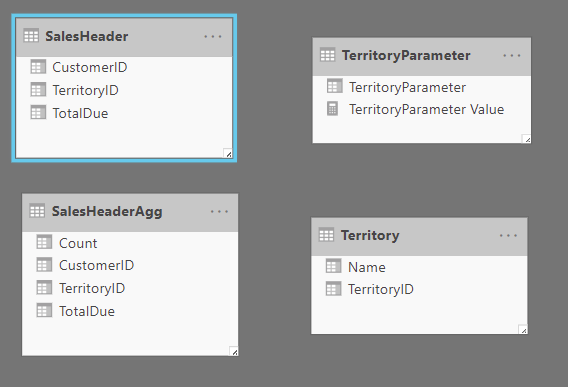Select the TerritoryID field in SalesHeader
This screenshot has height=387, width=568.
click(124, 90)
